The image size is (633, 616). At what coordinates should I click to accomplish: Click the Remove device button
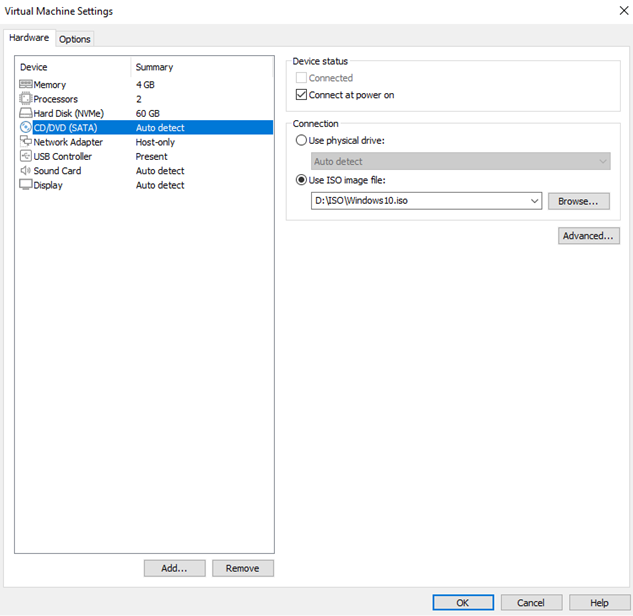tap(243, 568)
